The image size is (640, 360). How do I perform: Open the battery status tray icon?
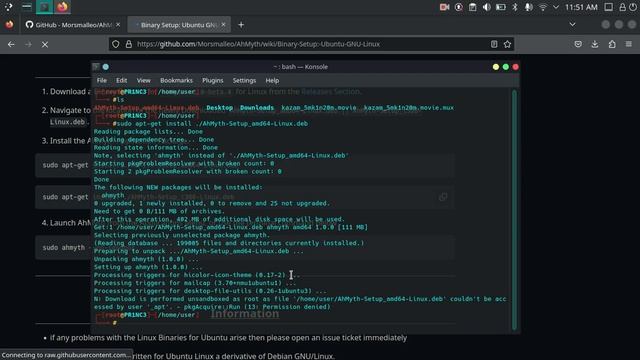click(501, 7)
